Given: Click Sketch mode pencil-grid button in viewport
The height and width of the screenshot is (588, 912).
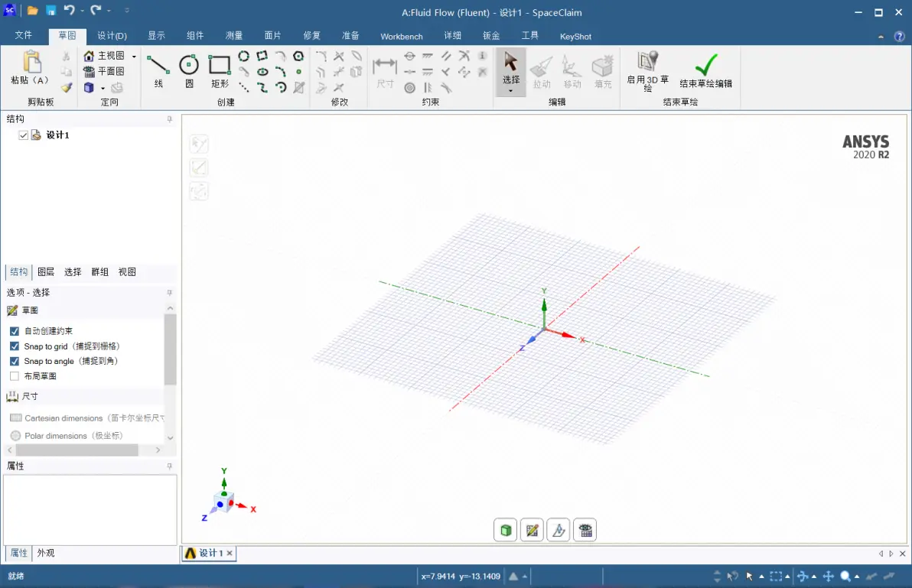Looking at the screenshot, I should pos(533,530).
